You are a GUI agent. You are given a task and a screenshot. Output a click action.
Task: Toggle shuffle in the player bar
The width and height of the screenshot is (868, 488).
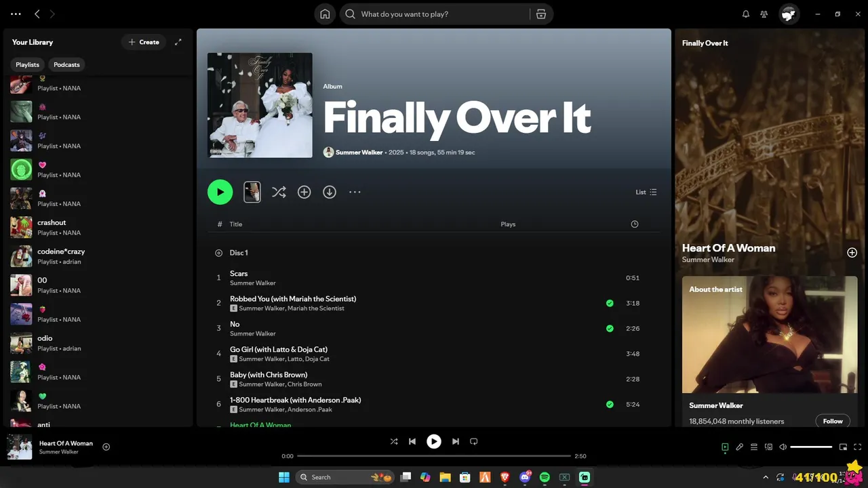(394, 441)
